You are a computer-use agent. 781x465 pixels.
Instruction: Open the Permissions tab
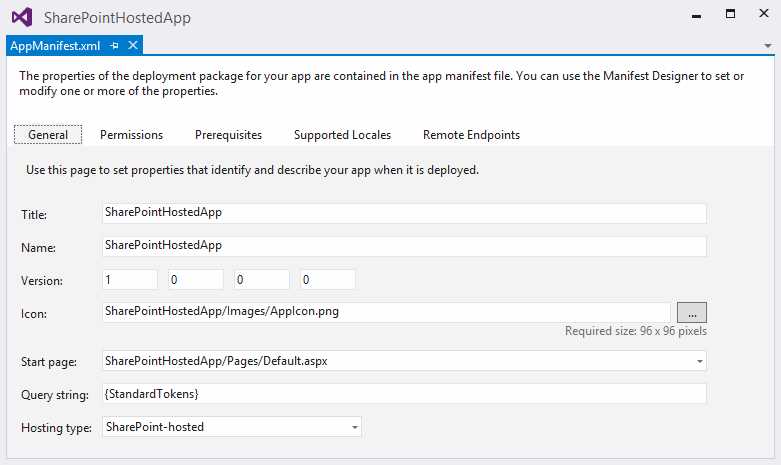[131, 135]
